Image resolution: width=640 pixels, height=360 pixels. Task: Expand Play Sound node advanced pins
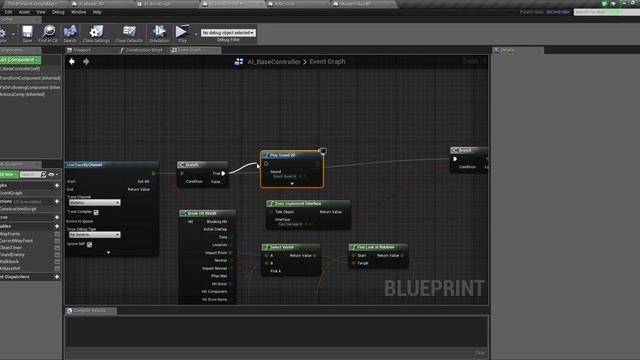click(292, 184)
